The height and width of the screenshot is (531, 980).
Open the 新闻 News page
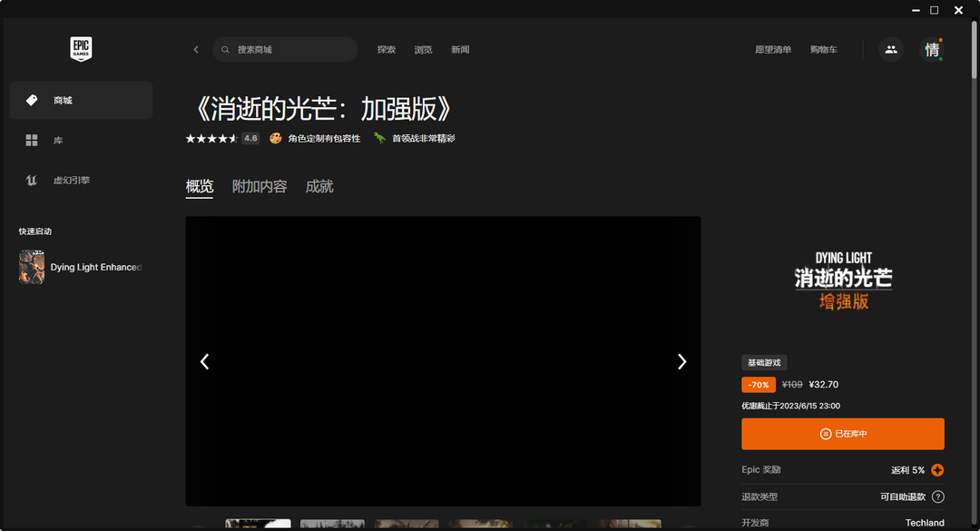460,49
